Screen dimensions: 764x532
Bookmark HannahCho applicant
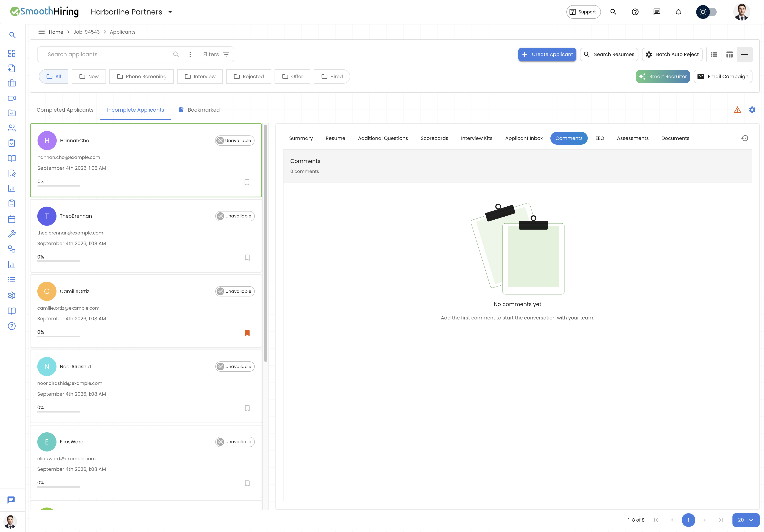(x=247, y=182)
